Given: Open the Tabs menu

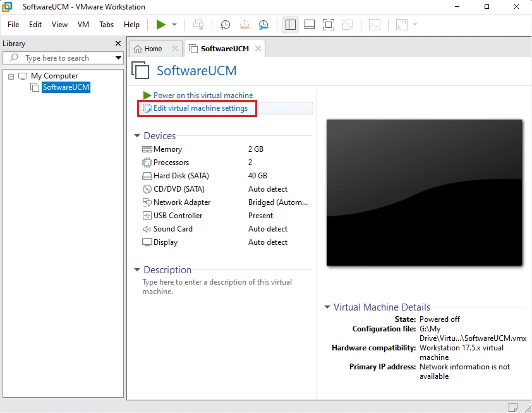Looking at the screenshot, I should coord(107,25).
